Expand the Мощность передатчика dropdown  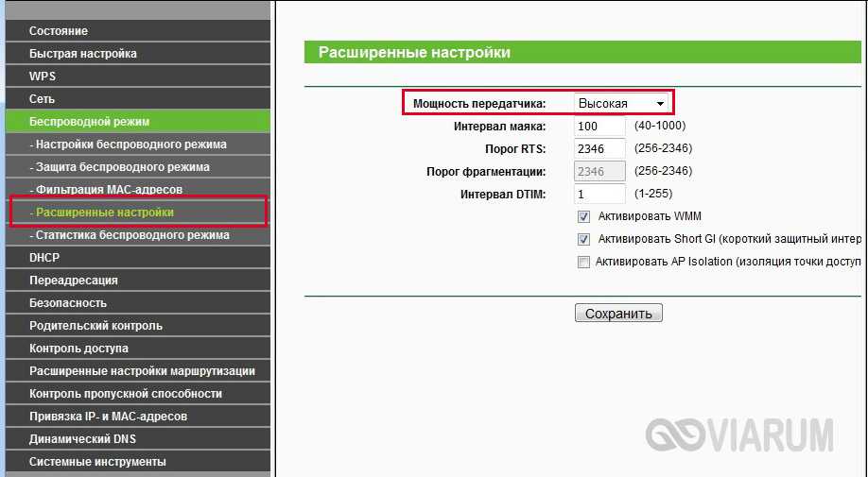[x=621, y=103]
